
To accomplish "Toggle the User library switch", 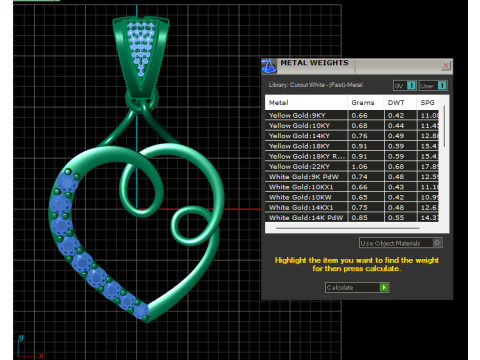I will pos(433,86).
